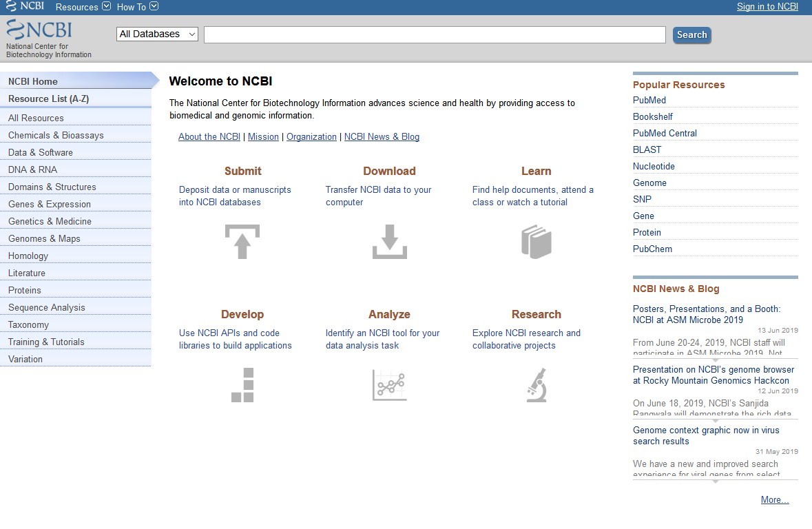Screen dimensions: 812x529
Task: Open Proteins category
Action: click(76, 290)
